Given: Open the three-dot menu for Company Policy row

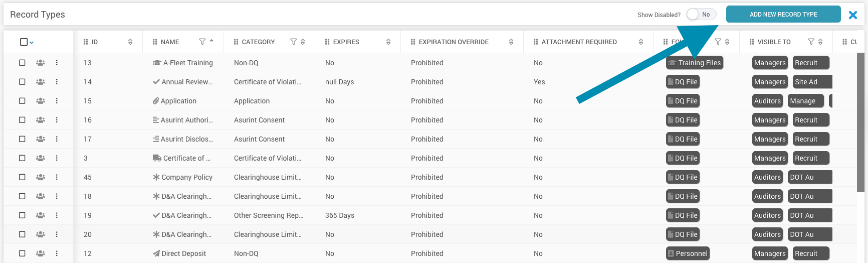Looking at the screenshot, I should (57, 177).
